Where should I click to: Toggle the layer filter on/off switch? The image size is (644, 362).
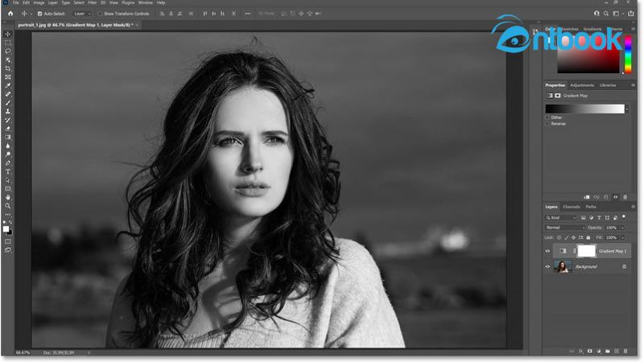pyautogui.click(x=624, y=216)
